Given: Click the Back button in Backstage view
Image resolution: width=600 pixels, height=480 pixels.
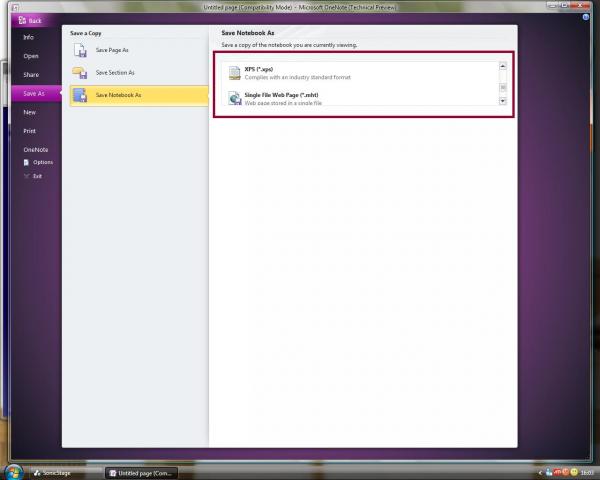Looking at the screenshot, I should pos(31,20).
